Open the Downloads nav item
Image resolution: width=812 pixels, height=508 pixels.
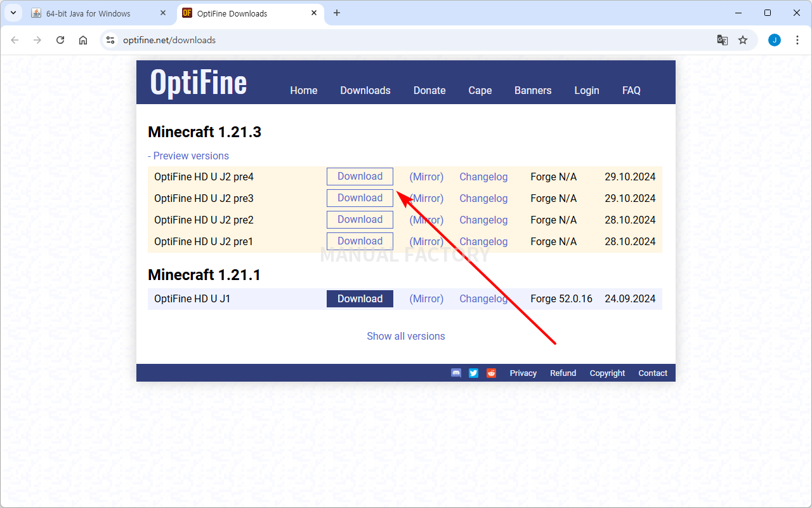click(x=365, y=90)
